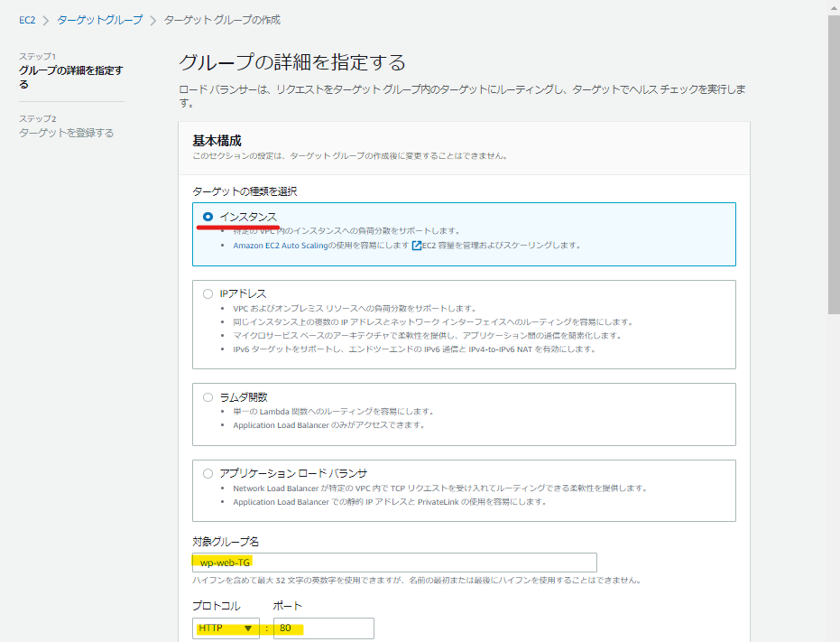Image resolution: width=840 pixels, height=642 pixels.
Task: Click the chevron after ターゲットグループ in breadcrumb
Action: coord(153,21)
